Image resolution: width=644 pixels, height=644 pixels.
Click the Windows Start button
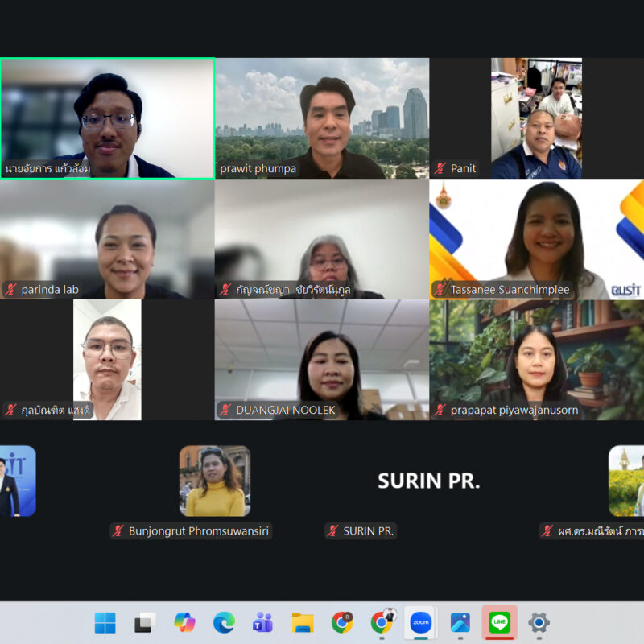(x=105, y=622)
